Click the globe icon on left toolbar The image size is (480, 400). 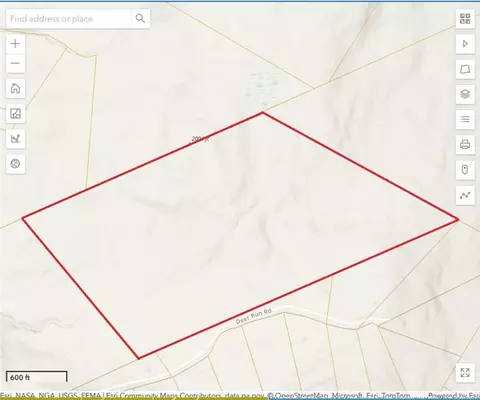point(15,164)
